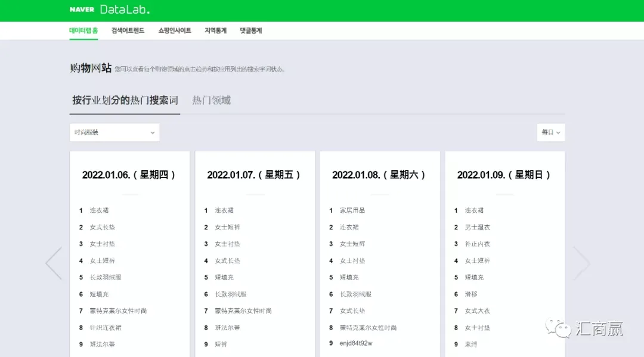Show previous dates with the left arrow
This screenshot has height=357, width=644.
click(54, 263)
